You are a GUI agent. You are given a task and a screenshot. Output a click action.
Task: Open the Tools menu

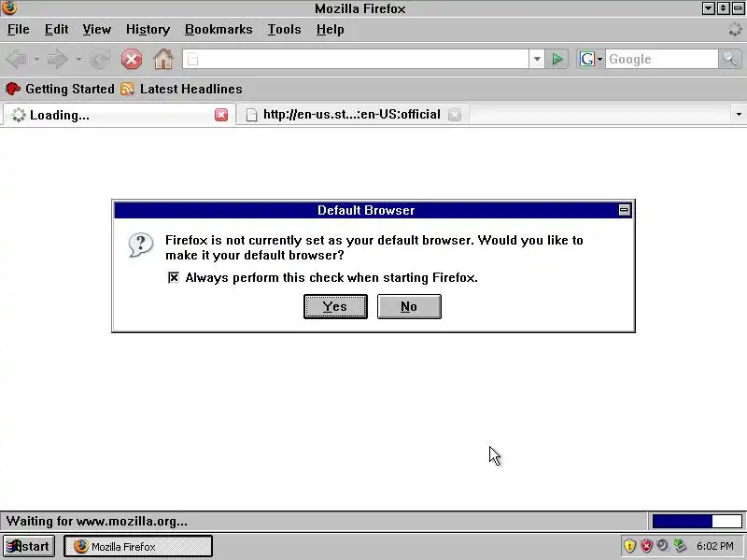(x=284, y=30)
